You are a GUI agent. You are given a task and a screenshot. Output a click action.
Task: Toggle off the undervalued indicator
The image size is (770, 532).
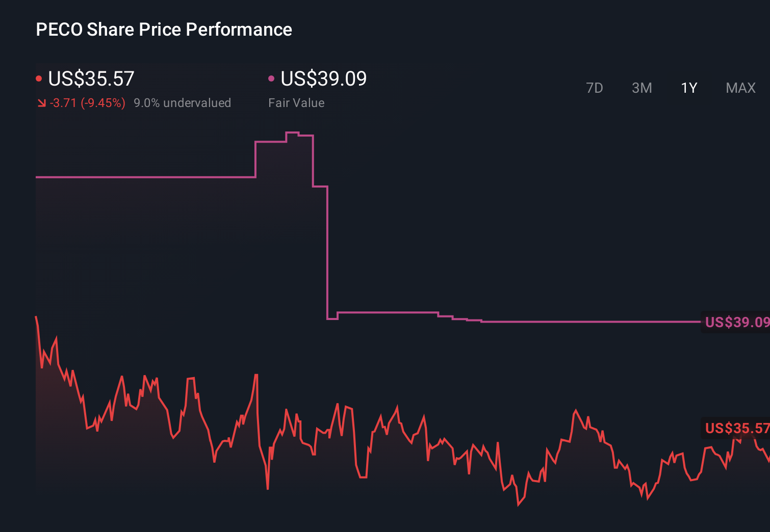183,102
